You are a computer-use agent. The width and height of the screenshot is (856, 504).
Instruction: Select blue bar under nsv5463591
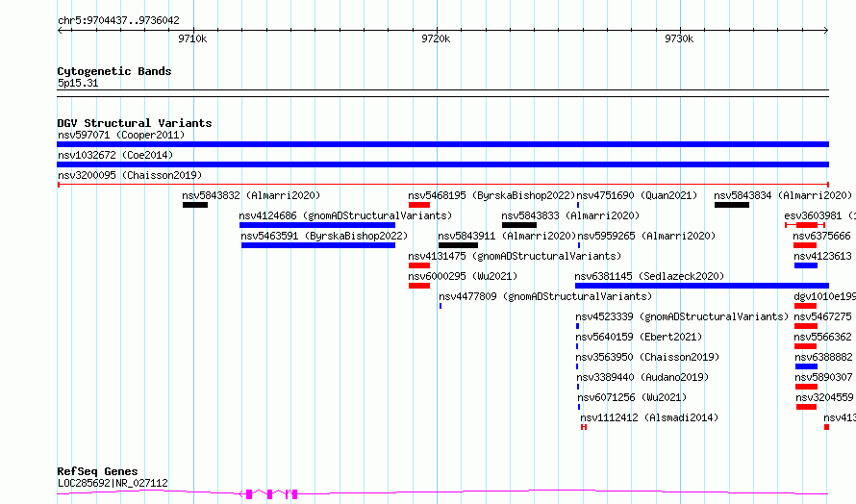point(318,245)
